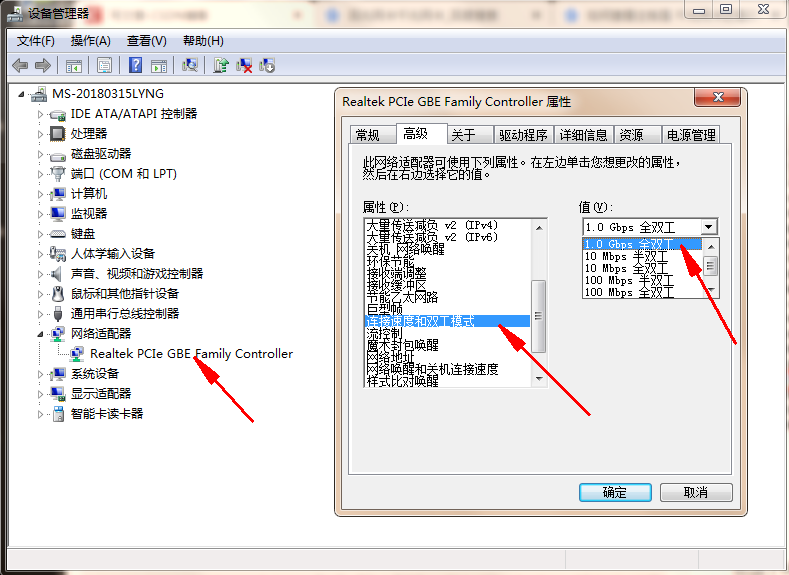
Task: Open the 文件(F) menu
Action: (36, 41)
